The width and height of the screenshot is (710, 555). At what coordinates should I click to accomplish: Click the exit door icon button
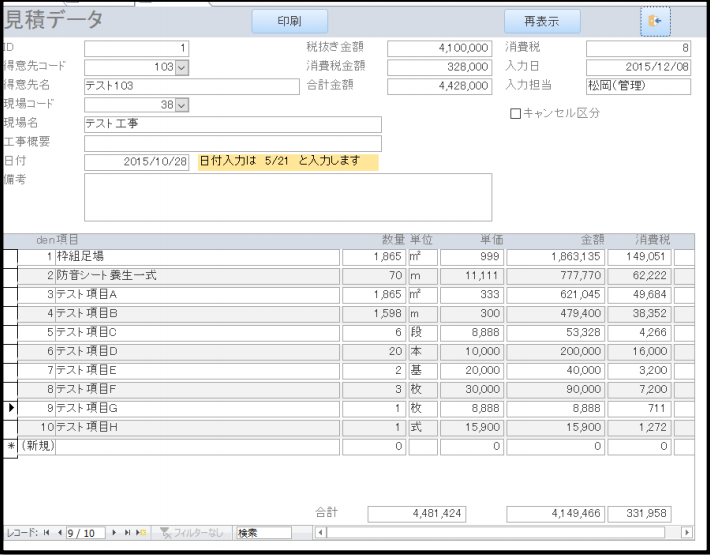point(655,21)
